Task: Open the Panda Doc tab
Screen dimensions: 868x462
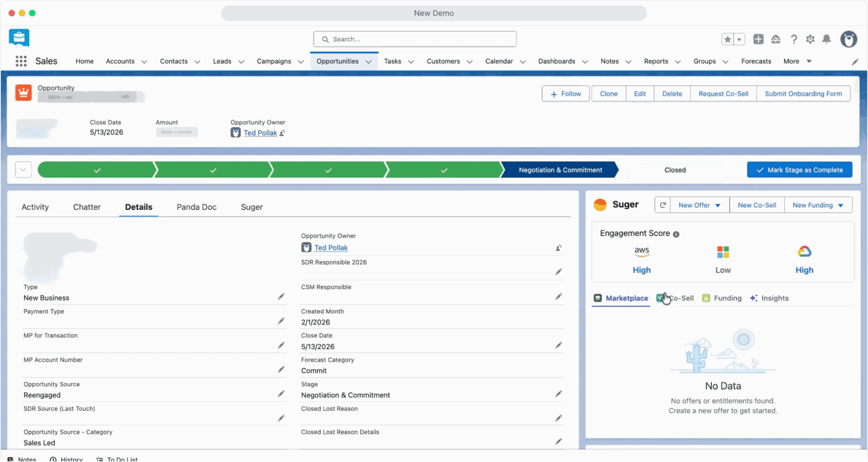Action: click(x=196, y=207)
